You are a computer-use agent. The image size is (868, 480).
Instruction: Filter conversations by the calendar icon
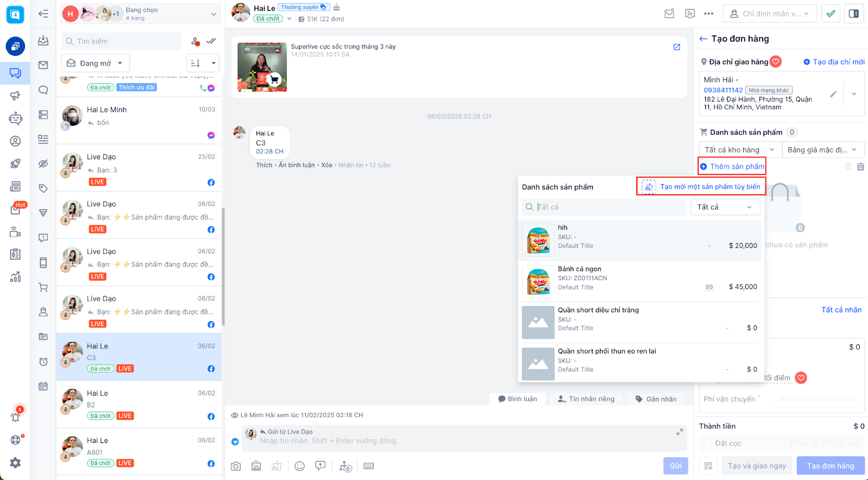tap(43, 387)
